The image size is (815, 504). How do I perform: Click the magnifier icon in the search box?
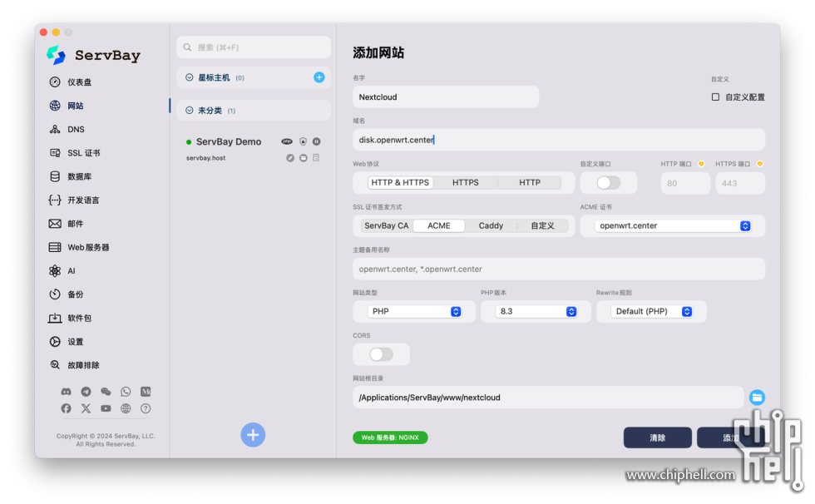(x=187, y=47)
